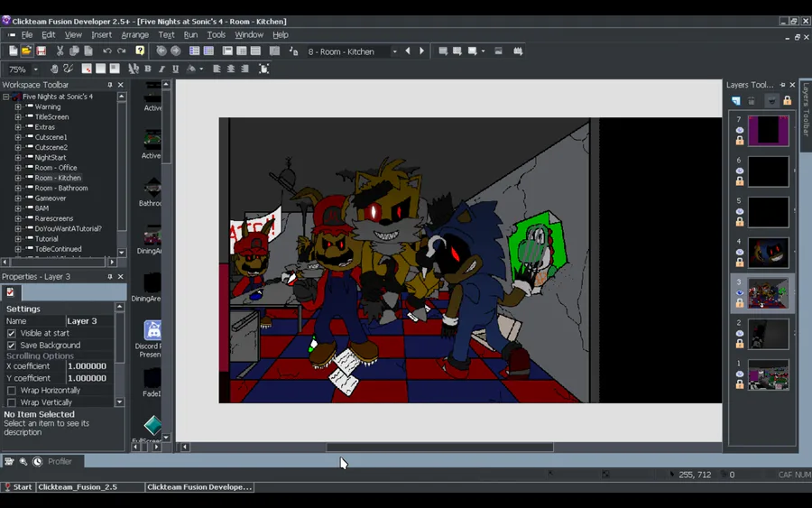Click the new layer icon in Layers Toolbar
812x508 pixels.
pyautogui.click(x=736, y=100)
